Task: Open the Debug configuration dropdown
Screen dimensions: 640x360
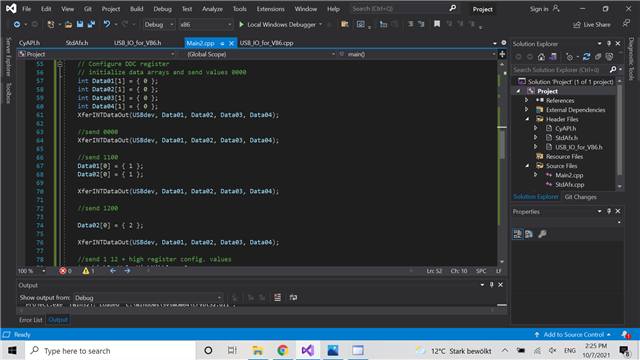Action: tap(159, 24)
